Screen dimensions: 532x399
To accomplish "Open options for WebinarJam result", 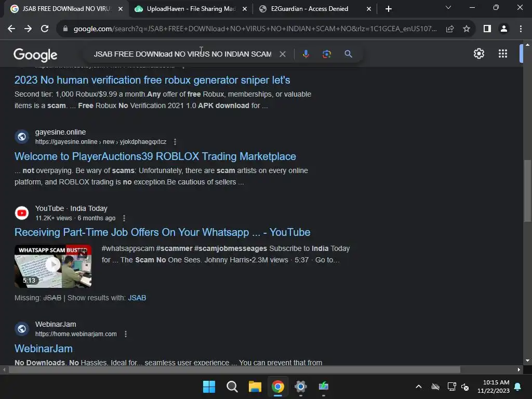I will tap(126, 334).
